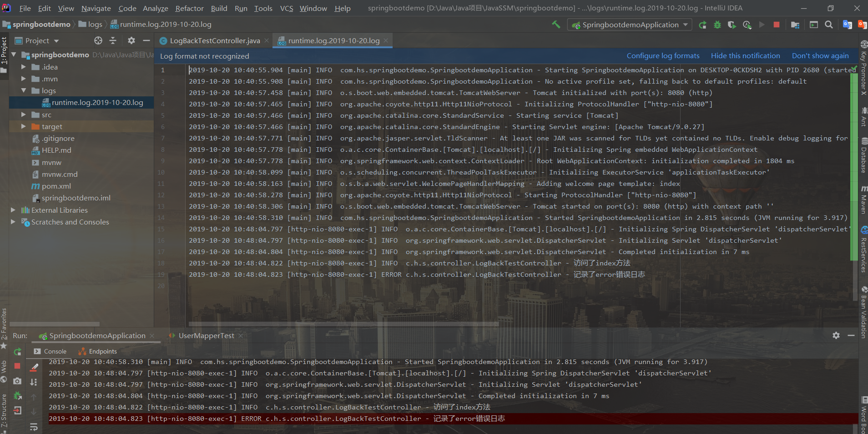The height and width of the screenshot is (434, 868).
Task: Expand the target folder
Action: click(24, 126)
